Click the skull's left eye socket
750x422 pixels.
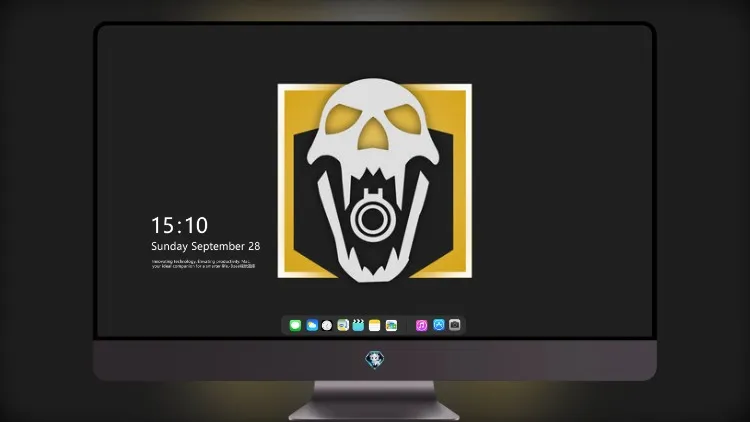[342, 119]
